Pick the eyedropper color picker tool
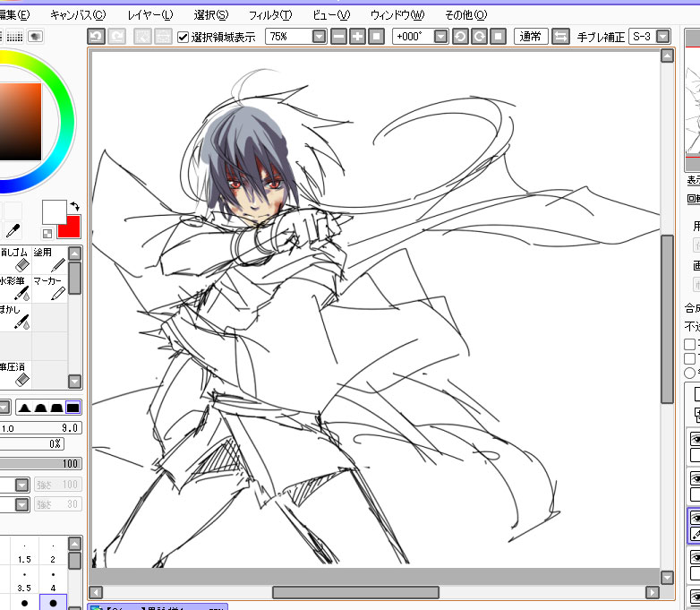 (x=13, y=231)
